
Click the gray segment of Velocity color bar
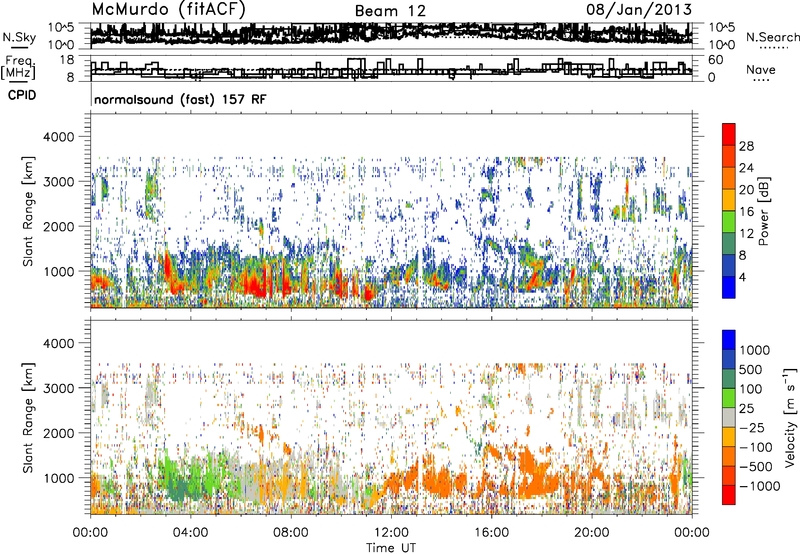pos(729,417)
